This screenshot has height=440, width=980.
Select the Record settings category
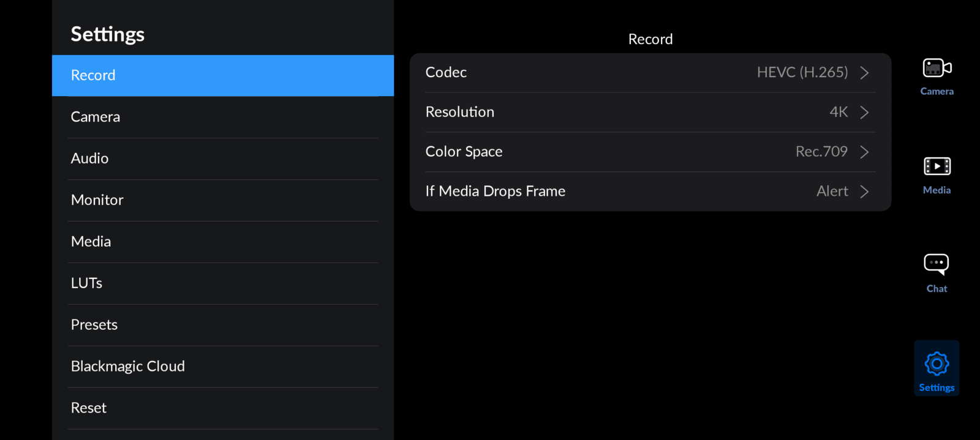(x=222, y=75)
